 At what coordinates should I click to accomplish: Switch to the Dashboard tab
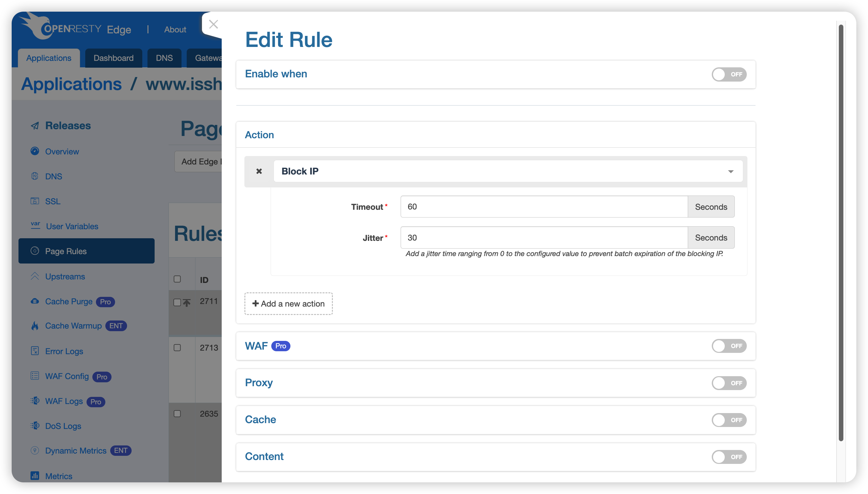pyautogui.click(x=113, y=58)
